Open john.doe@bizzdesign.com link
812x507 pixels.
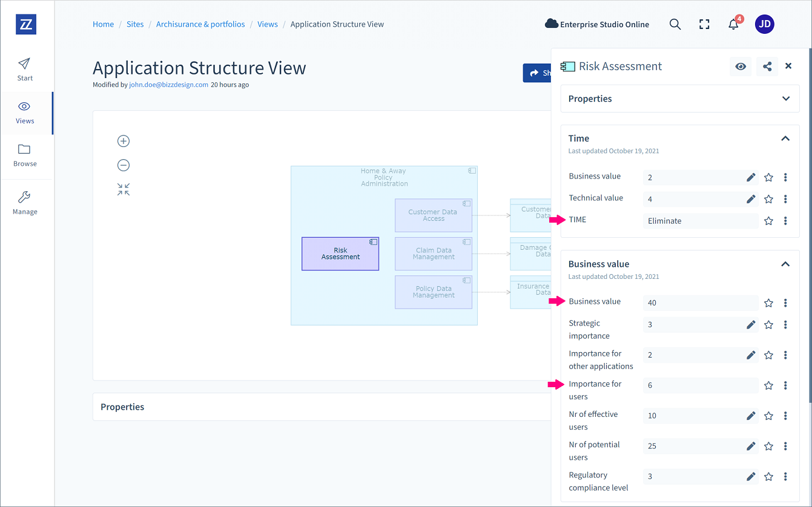(168, 85)
